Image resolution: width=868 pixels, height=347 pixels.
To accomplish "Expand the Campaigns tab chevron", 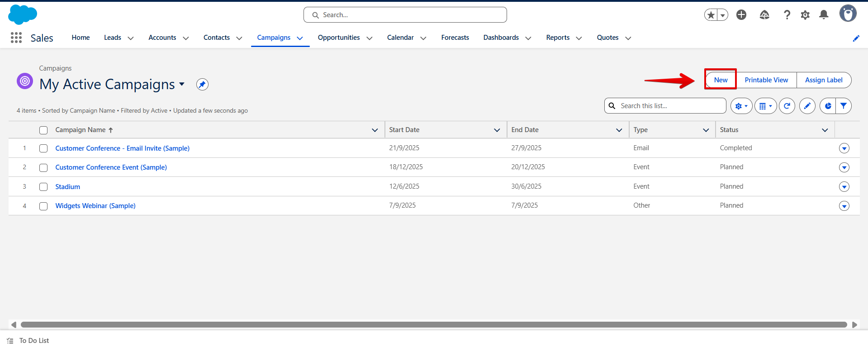I will coord(300,38).
